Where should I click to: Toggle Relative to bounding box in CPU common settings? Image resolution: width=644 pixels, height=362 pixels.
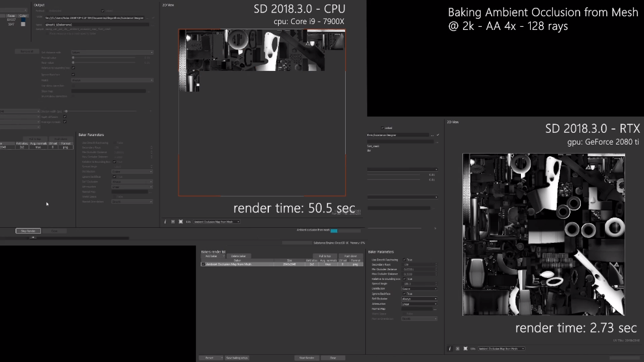click(73, 68)
